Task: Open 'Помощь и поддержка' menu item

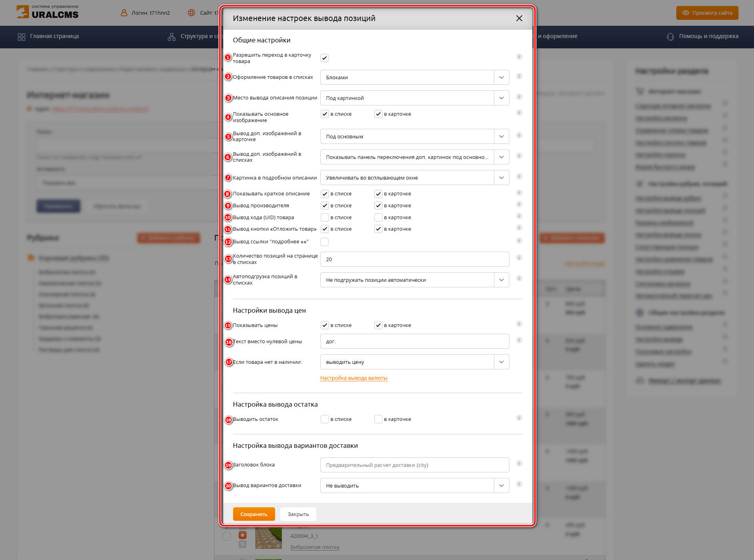Action: coord(708,36)
